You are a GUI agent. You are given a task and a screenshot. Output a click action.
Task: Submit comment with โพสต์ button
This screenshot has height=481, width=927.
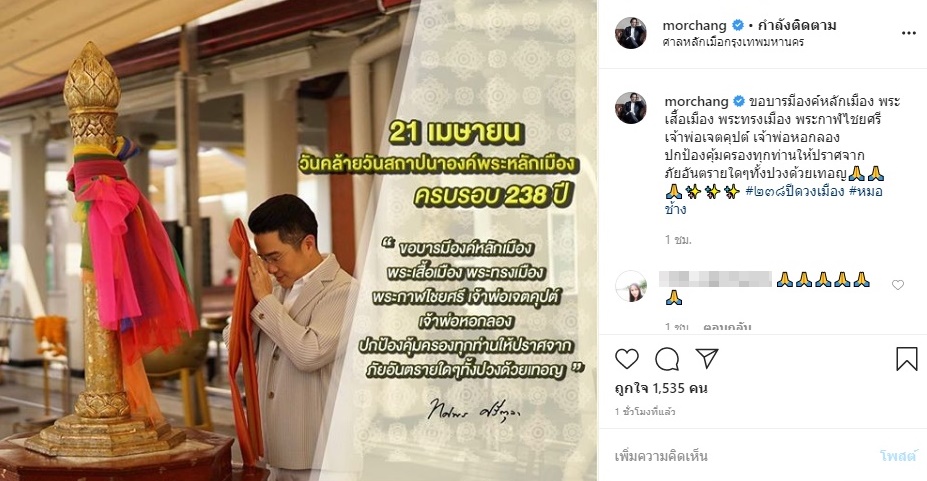[898, 456]
